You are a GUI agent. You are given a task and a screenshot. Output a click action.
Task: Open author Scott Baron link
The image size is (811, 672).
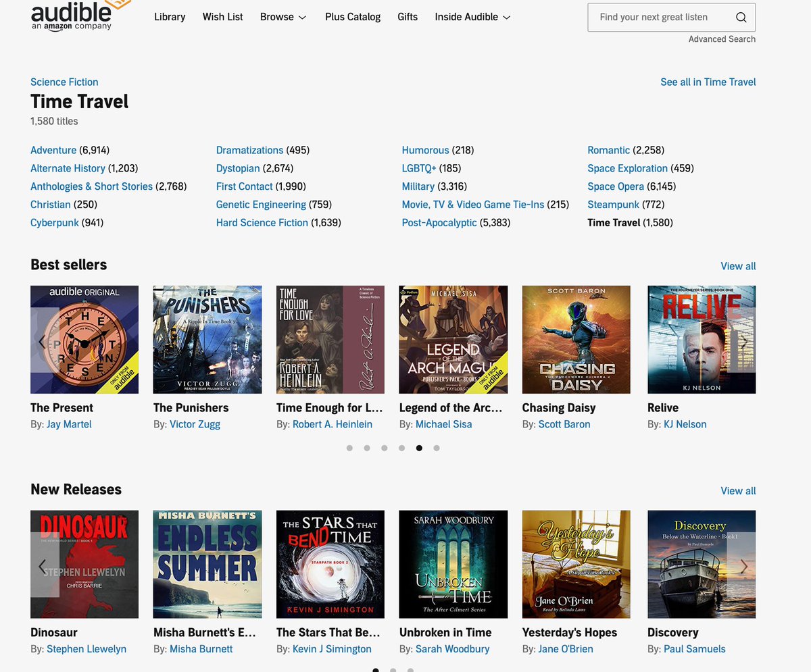point(564,424)
